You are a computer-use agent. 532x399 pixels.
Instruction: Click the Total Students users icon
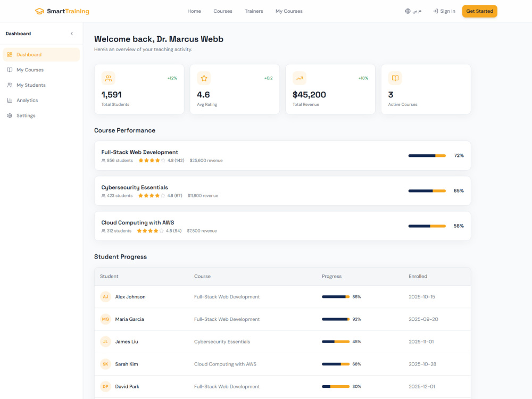tap(108, 78)
